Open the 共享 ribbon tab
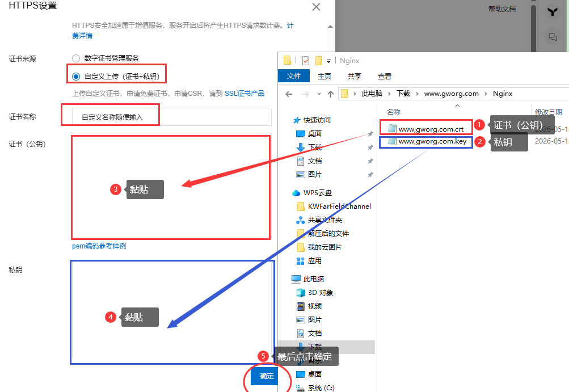Screen dimensions: 569x392 pos(354,76)
